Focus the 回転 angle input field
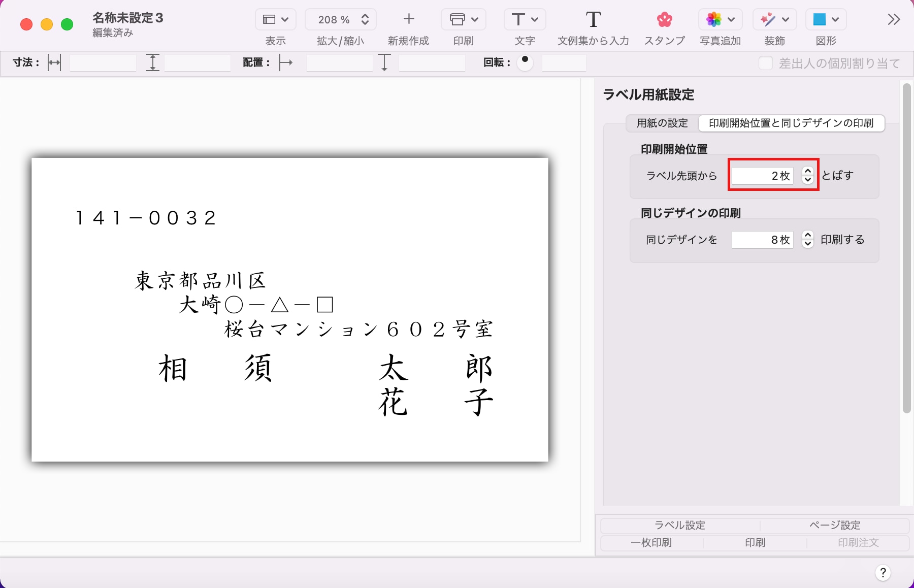914x588 pixels. click(x=564, y=63)
